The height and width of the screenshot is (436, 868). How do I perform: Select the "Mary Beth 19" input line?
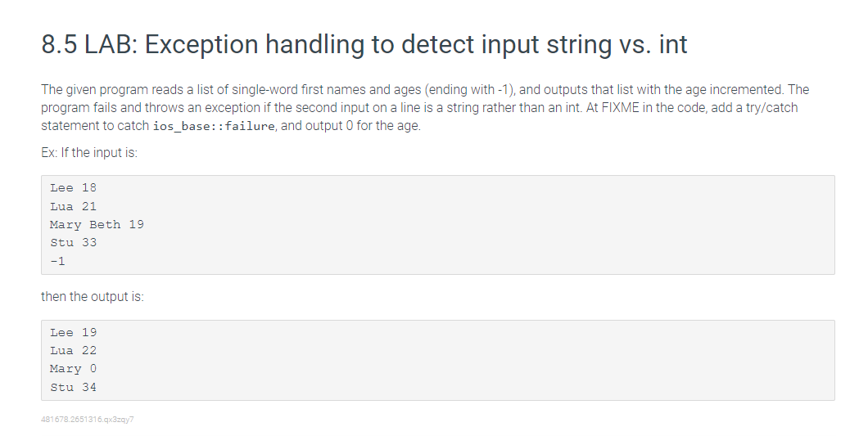[x=97, y=225]
